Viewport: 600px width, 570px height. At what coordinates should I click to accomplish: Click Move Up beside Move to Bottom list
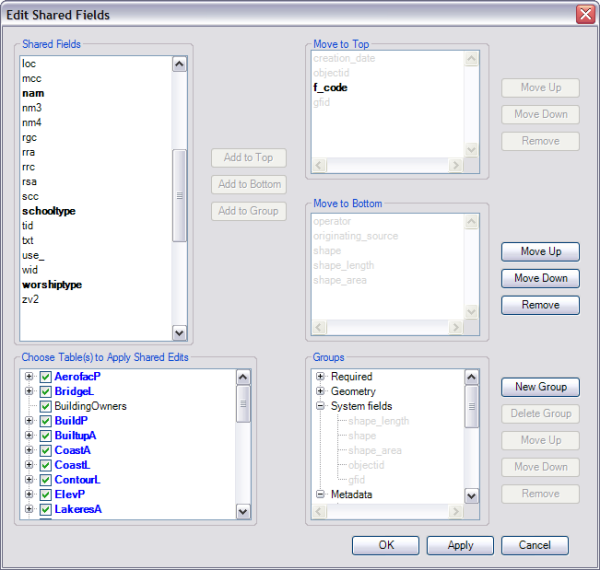[x=540, y=252]
